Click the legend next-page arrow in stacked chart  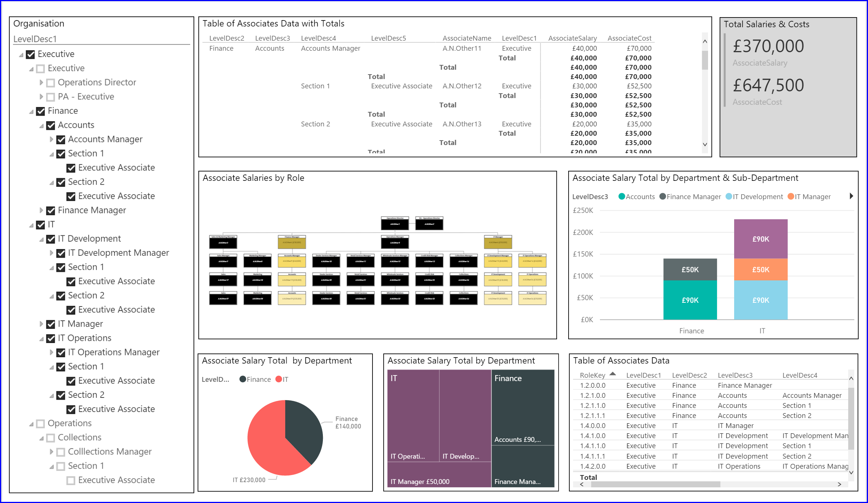tap(851, 196)
